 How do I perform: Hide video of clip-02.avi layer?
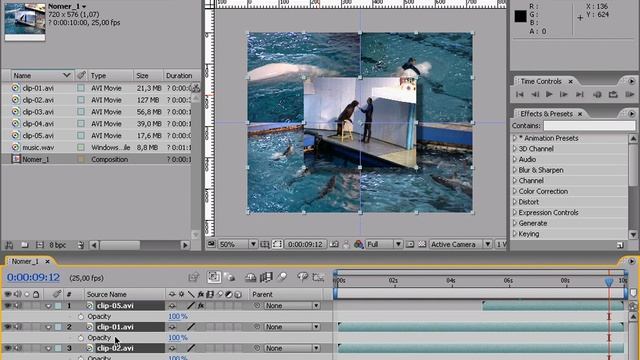(8, 348)
